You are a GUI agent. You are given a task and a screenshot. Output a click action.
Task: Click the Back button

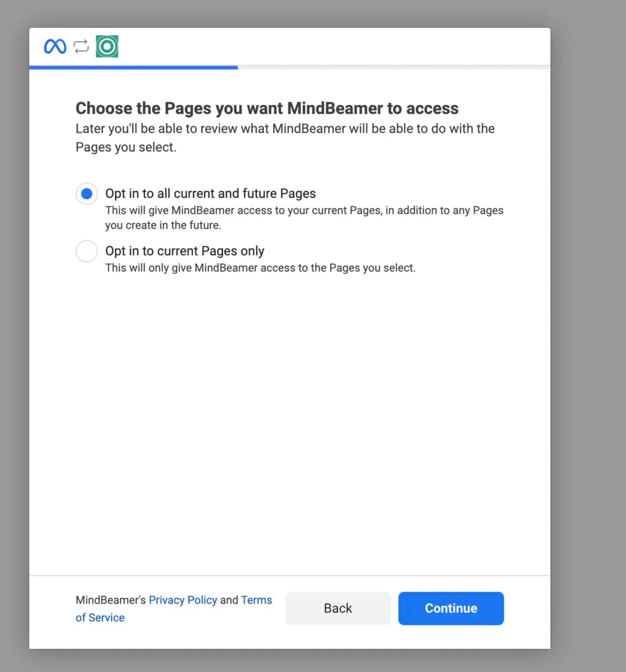tap(338, 608)
